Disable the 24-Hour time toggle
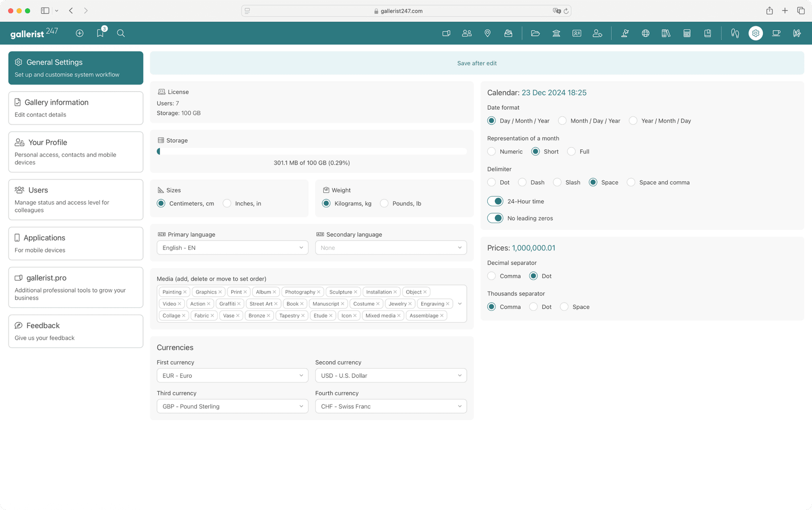812x510 pixels. (495, 201)
